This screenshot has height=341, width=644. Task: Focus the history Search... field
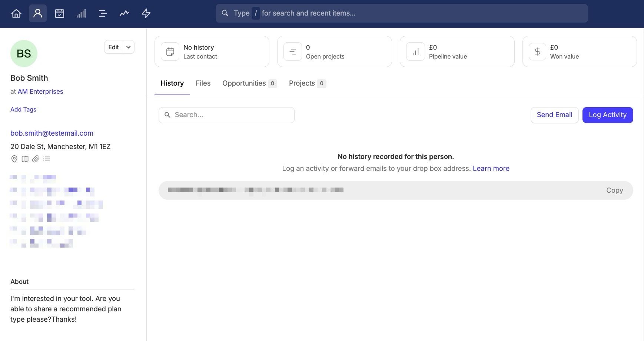(x=226, y=115)
